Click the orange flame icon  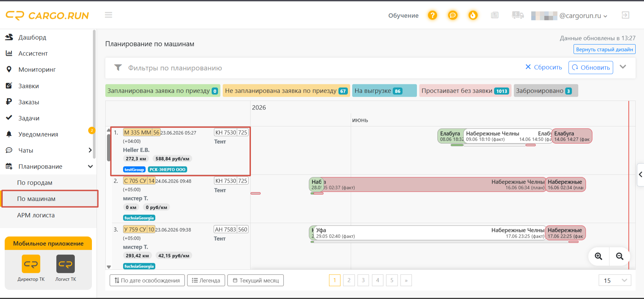click(473, 15)
